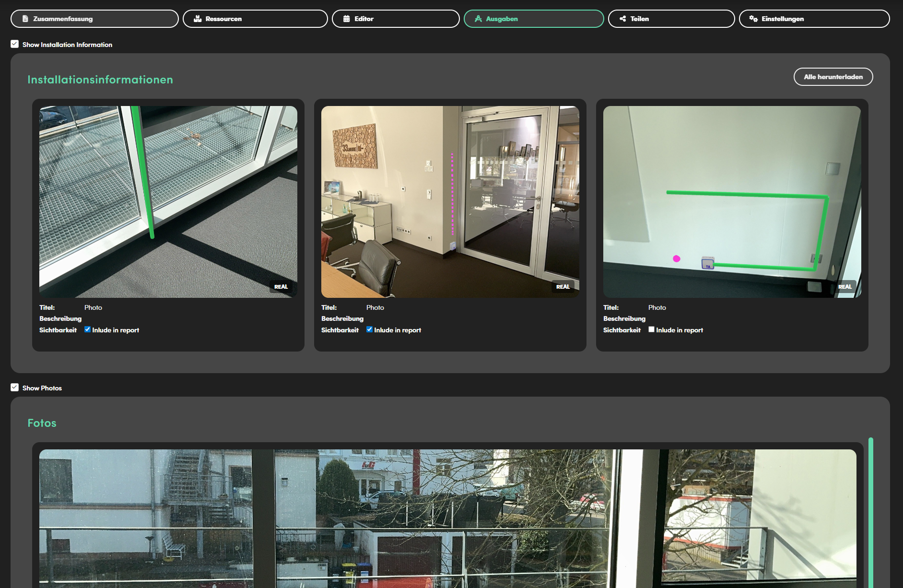Untick Include in report for the office door photo
Screen dimensions: 903x588
[x=369, y=329]
